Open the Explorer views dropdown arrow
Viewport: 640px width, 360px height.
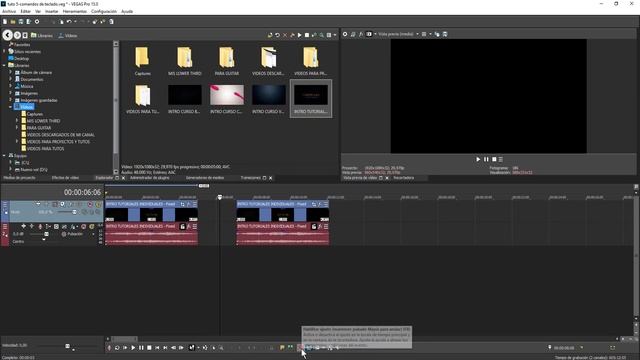[335, 35]
